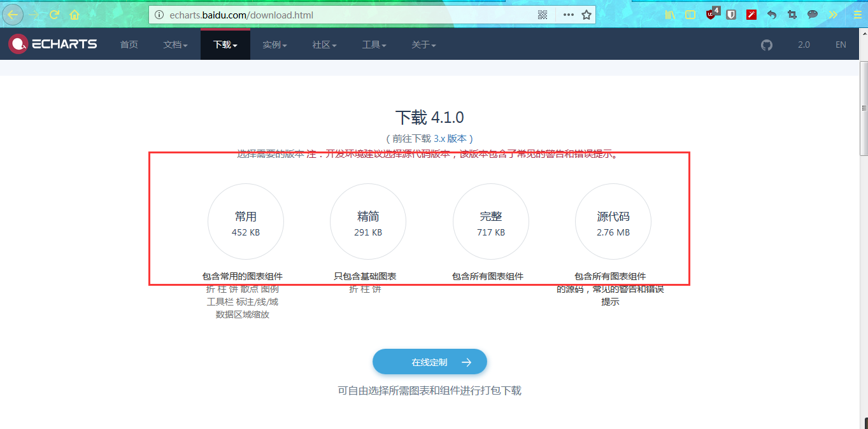Screen dimensions: 868x429
Task: Download the 精简 291 KB build
Action: (x=368, y=222)
